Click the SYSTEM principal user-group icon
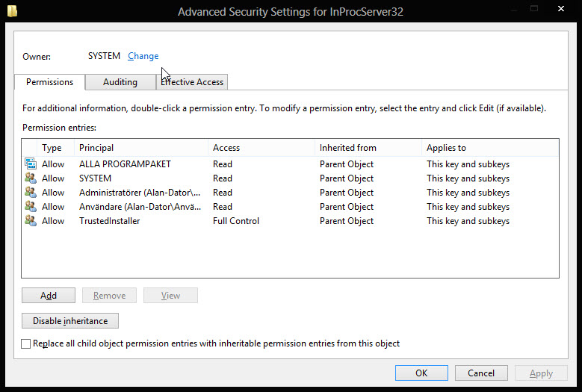Screen dimensions: 582x392 tap(31, 178)
